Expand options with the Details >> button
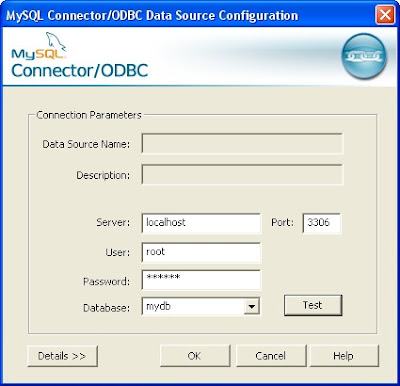This screenshot has height=386, width=400. pos(62,356)
